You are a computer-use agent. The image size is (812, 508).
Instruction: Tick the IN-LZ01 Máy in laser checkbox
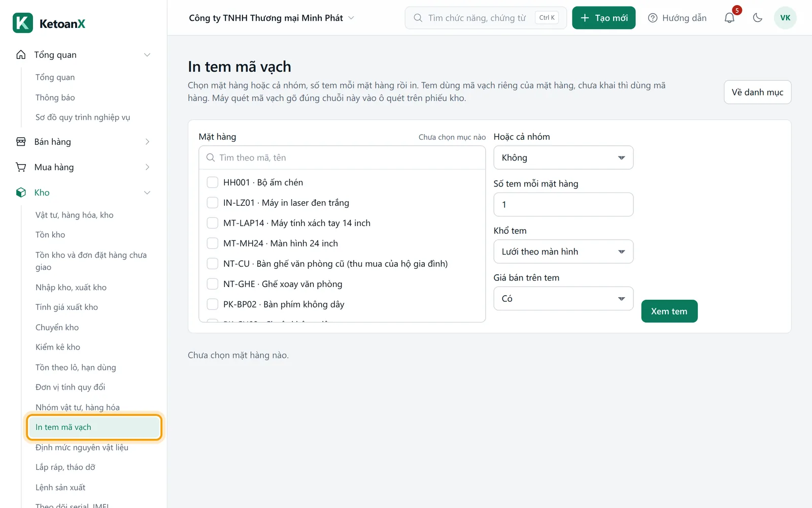[x=213, y=203]
